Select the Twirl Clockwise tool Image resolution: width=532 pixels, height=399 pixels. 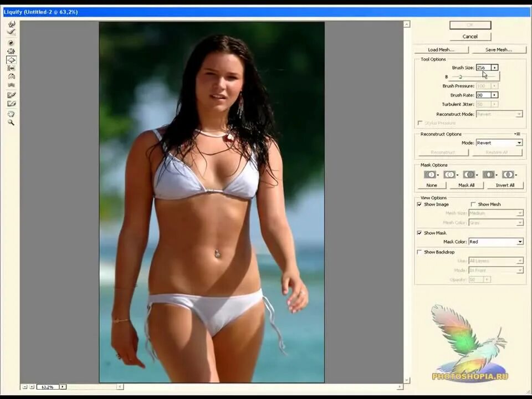point(11,43)
